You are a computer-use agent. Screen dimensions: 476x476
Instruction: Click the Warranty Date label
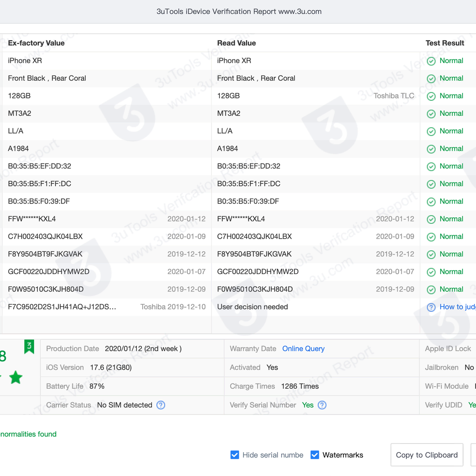point(253,349)
